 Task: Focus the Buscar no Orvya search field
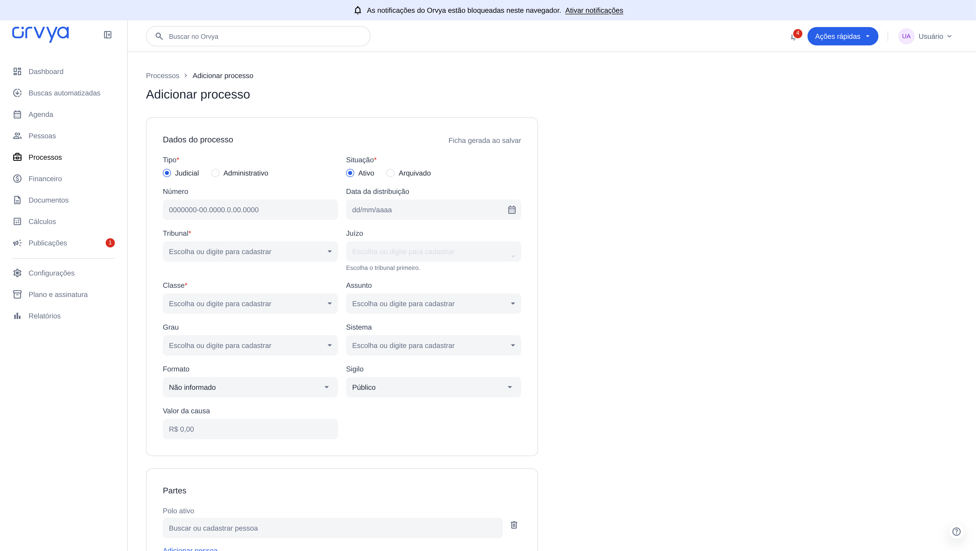(x=258, y=36)
